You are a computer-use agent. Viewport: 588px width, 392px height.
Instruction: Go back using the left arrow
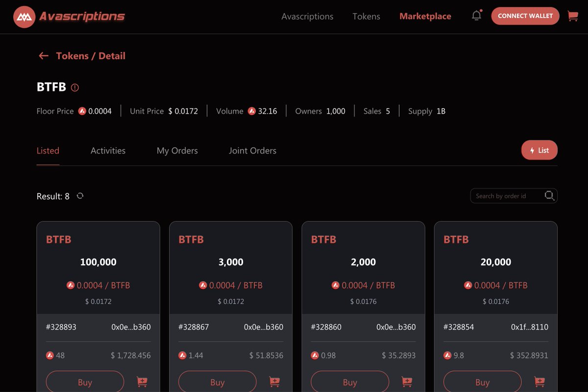coord(44,56)
